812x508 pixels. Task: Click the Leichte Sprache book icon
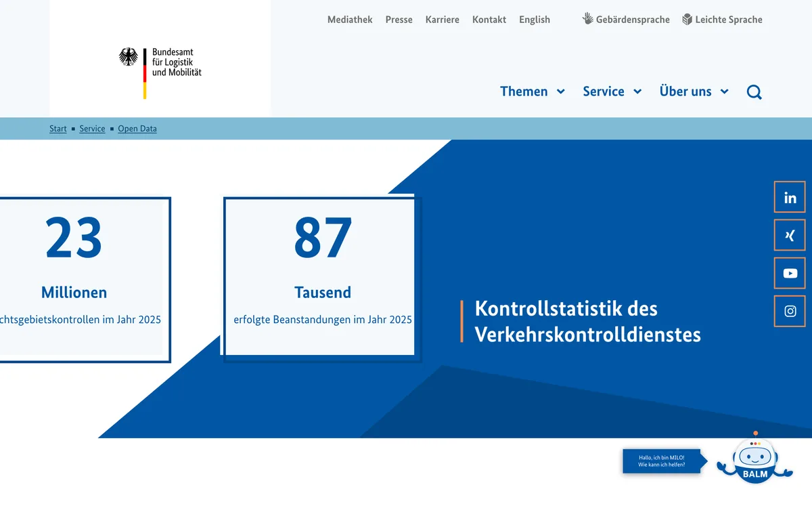[687, 19]
